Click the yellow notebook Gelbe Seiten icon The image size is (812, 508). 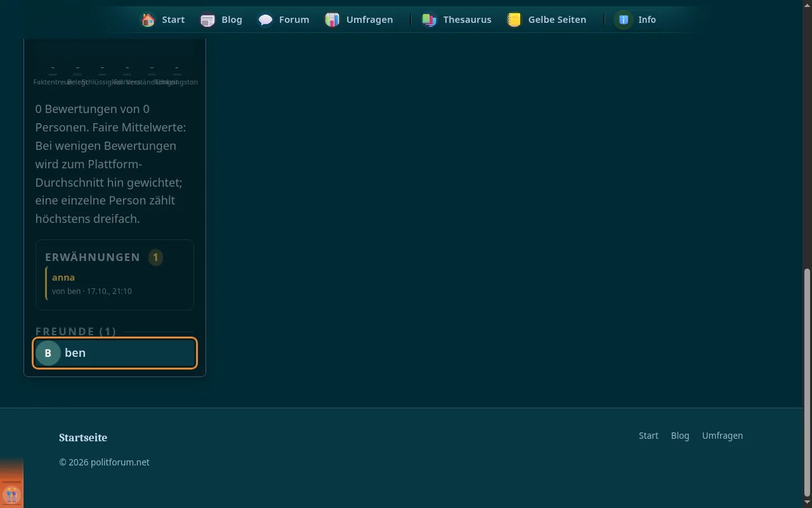point(514,20)
